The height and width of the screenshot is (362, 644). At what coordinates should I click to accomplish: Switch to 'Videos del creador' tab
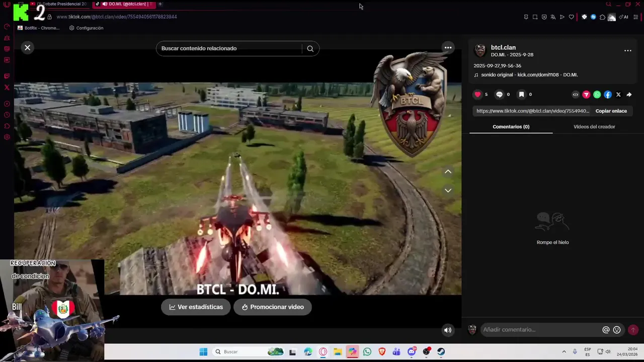coord(594,127)
